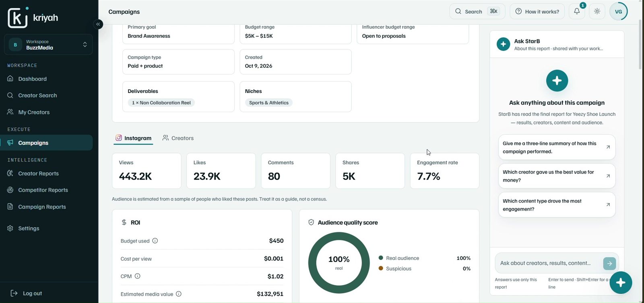Screen dimensions: 644x303
Task: Click the large StarB plus emblem
Action: 557,80
